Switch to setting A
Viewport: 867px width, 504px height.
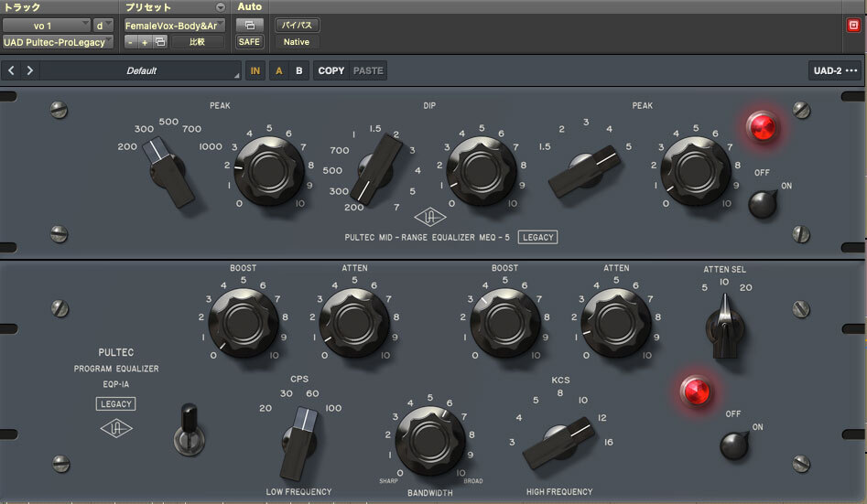pos(278,70)
